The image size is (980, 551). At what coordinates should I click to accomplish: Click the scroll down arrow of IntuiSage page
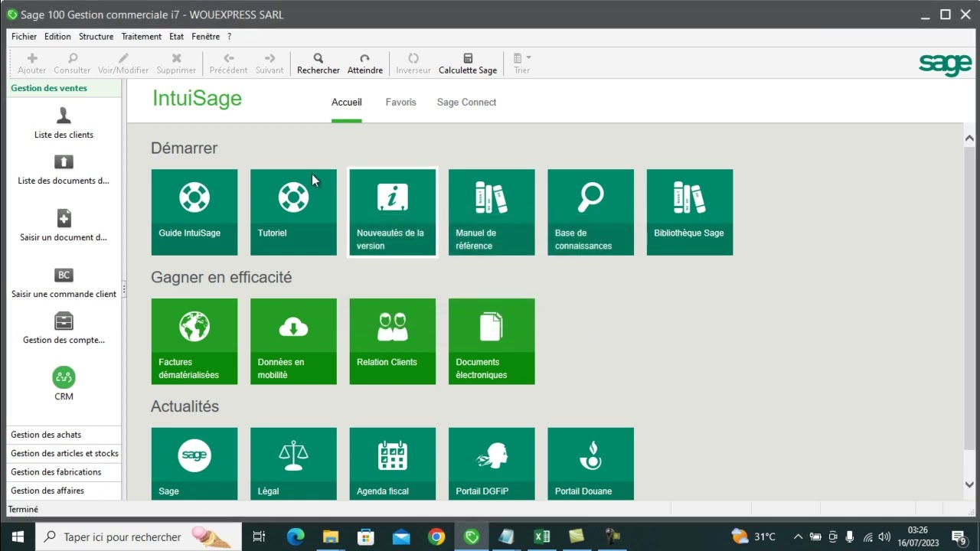[969, 484]
